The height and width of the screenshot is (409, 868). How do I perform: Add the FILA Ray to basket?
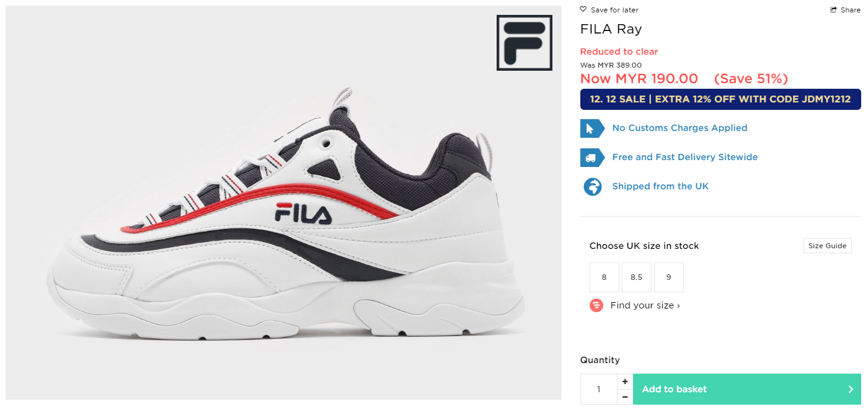746,389
